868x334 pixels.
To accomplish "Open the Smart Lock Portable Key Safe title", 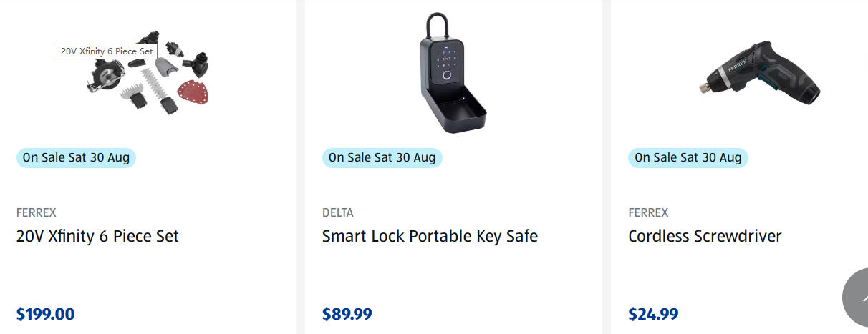I will [430, 236].
